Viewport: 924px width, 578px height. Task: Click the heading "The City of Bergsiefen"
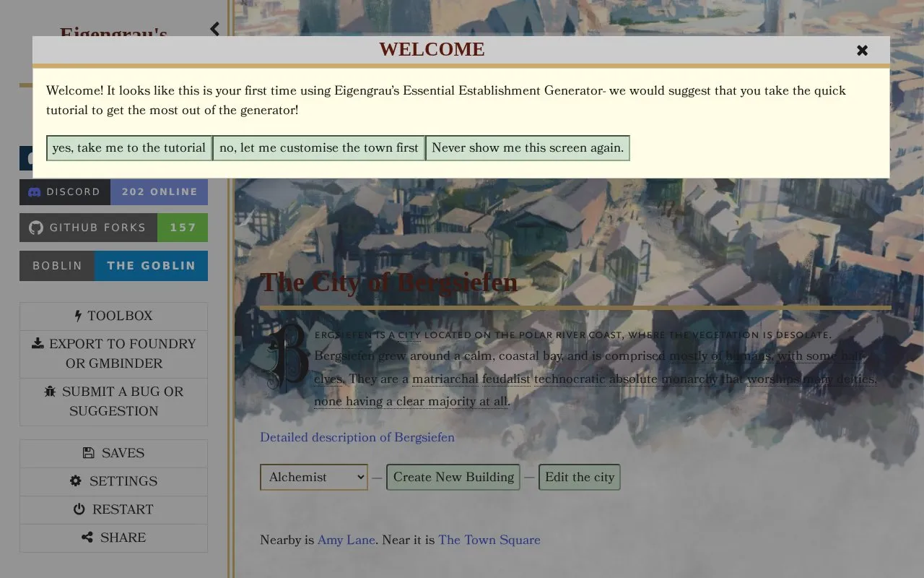[389, 282]
